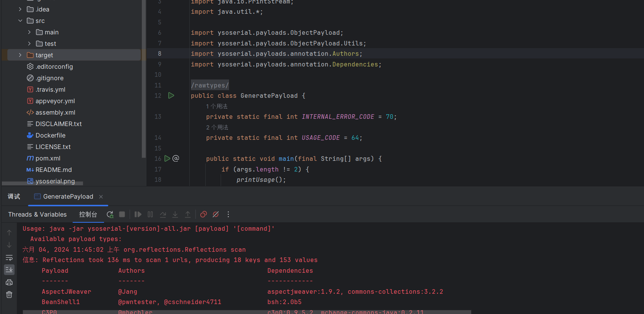View all breakpoints
The height and width of the screenshot is (314, 644).
click(203, 214)
